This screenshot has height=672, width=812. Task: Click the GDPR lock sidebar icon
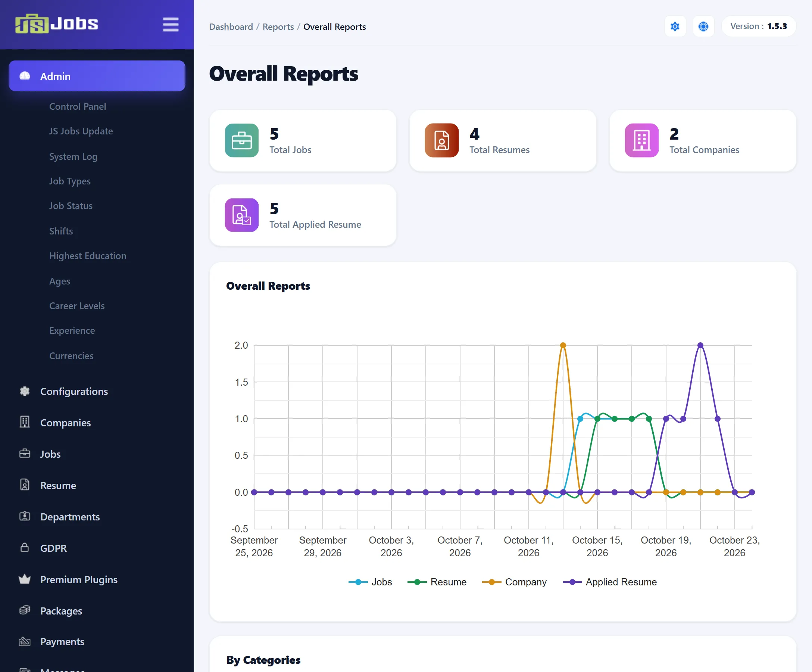[x=25, y=547]
